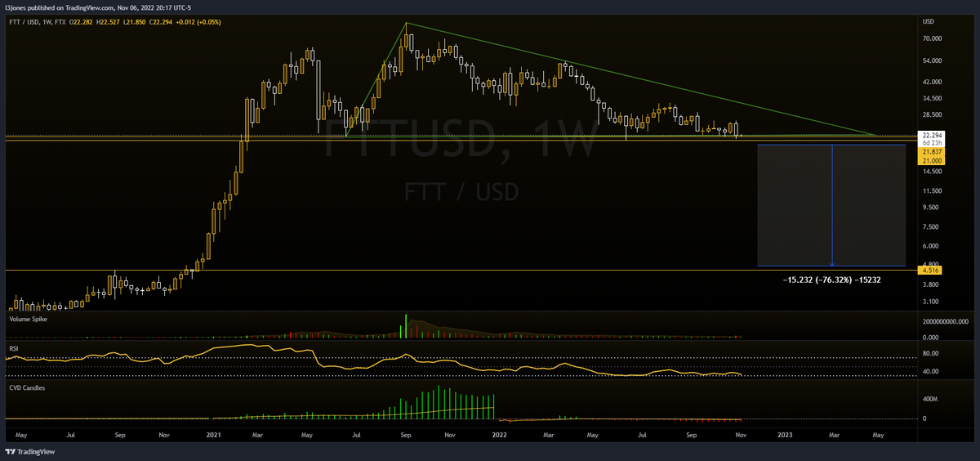The height and width of the screenshot is (461, 980).
Task: Click the 400M CVD scale label
Action: [x=929, y=399]
